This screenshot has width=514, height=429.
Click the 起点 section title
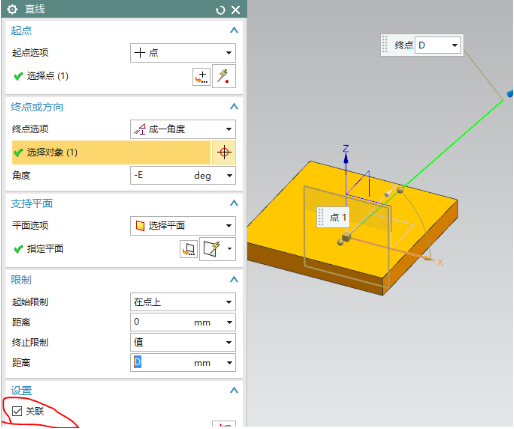pos(21,31)
